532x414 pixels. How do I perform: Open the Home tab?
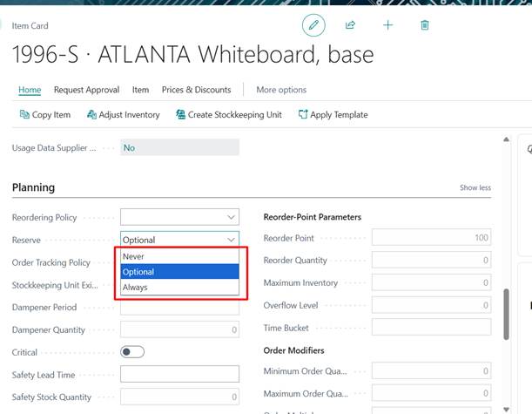tap(30, 90)
